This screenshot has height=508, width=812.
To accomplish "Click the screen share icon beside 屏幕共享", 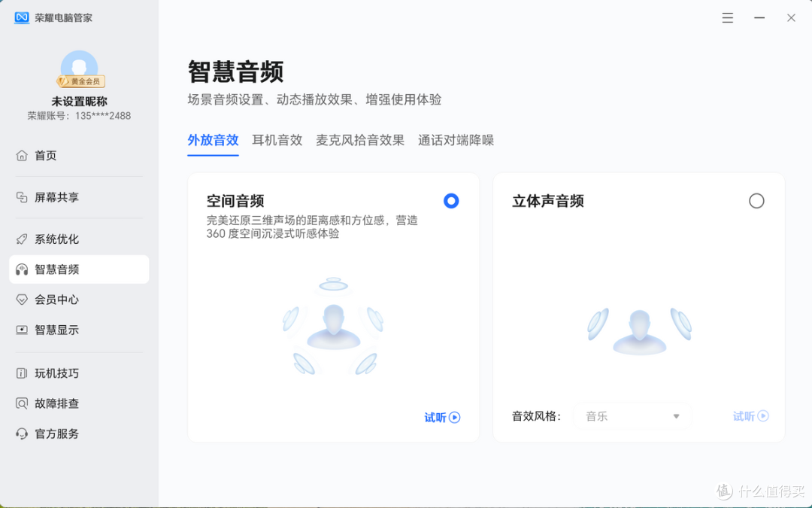I will (22, 197).
